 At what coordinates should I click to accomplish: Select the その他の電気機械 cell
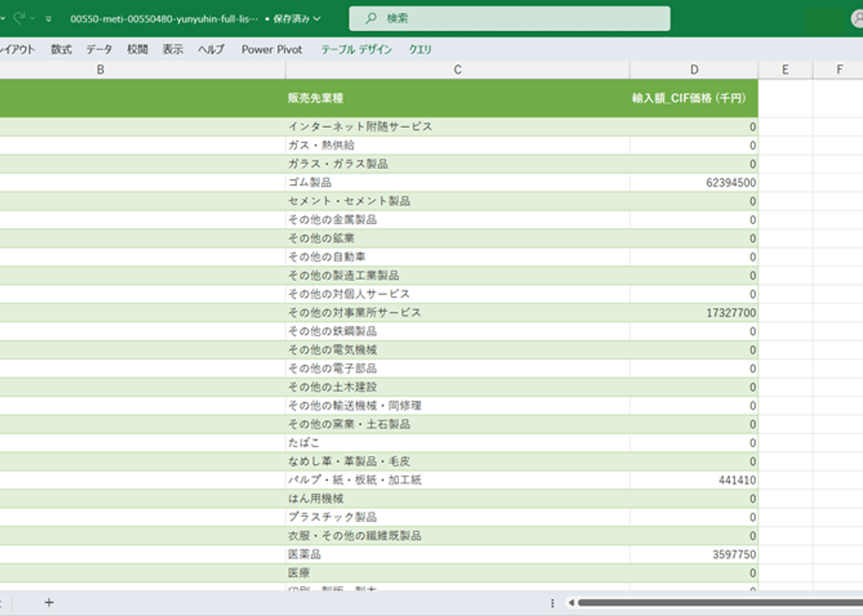click(458, 350)
